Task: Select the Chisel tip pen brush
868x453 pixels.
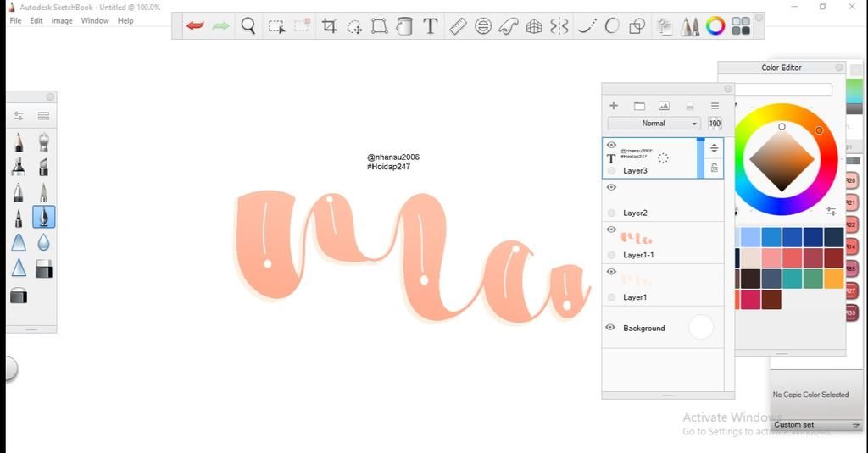Action: [x=44, y=167]
